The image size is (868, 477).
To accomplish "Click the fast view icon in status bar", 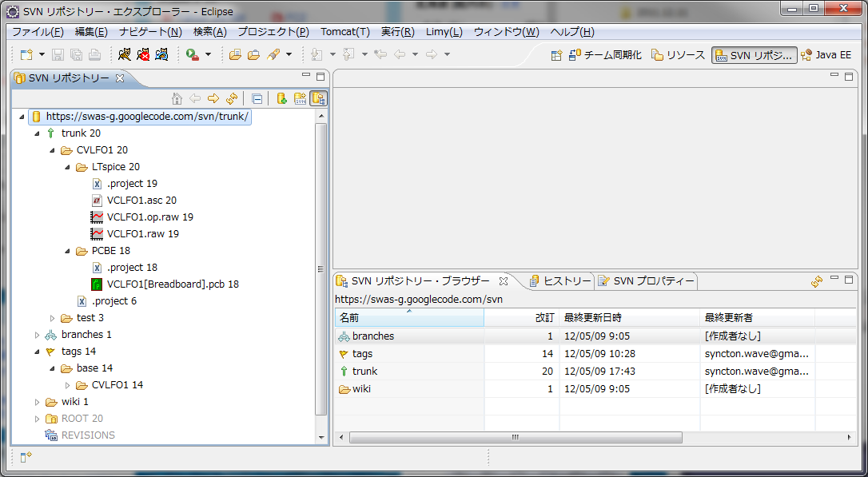I will 26,456.
